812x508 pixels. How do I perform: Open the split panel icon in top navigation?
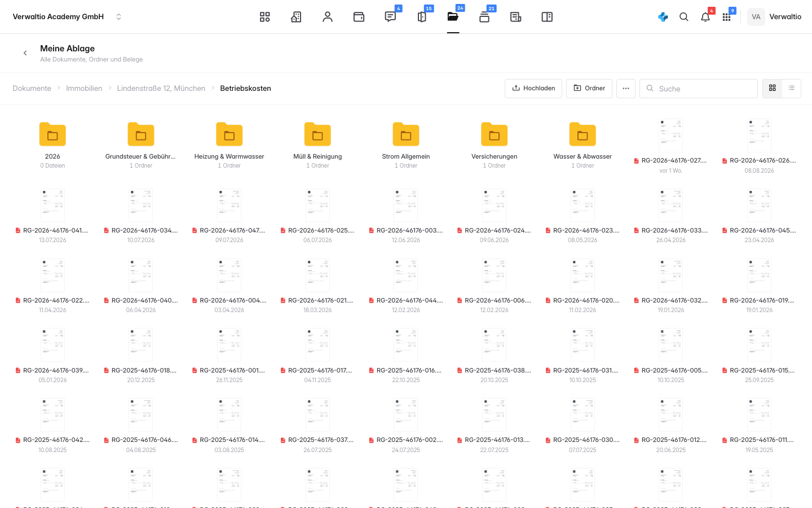click(x=547, y=17)
